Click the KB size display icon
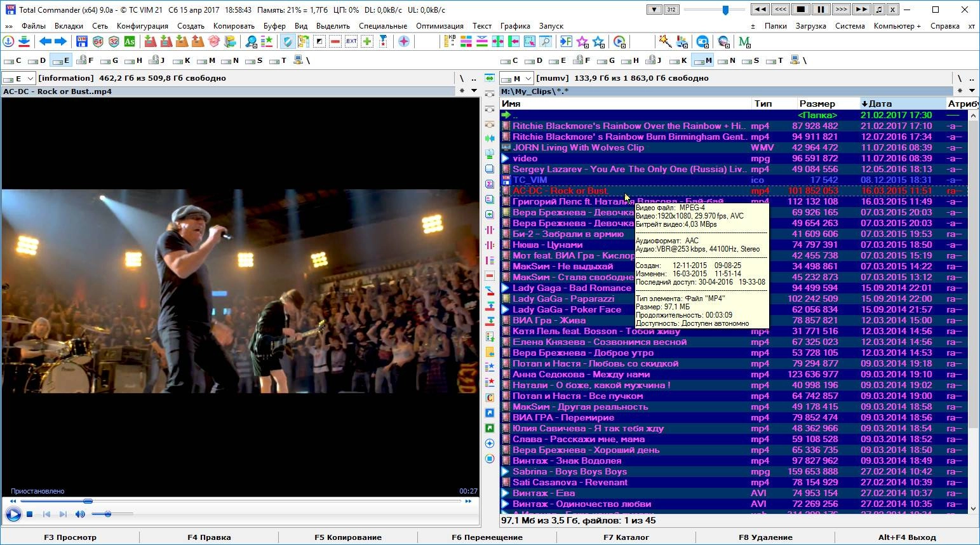Screen dimensions: 980x545 [x=450, y=42]
